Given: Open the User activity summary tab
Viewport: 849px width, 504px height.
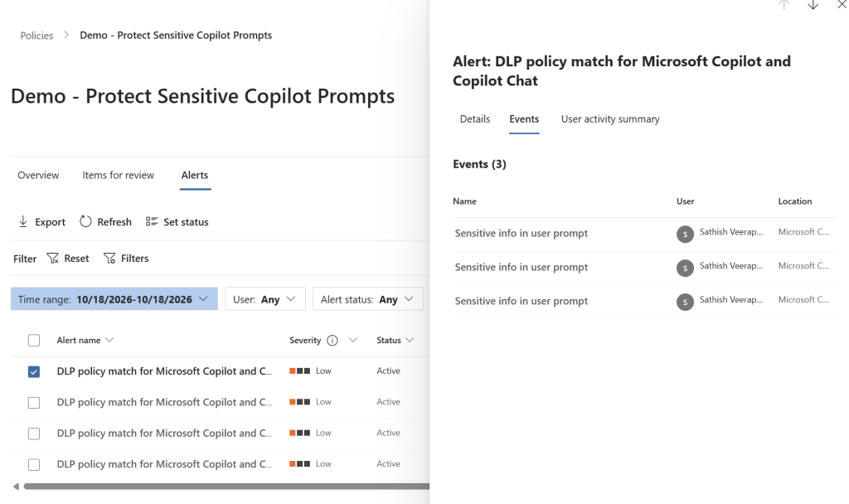Looking at the screenshot, I should (610, 119).
